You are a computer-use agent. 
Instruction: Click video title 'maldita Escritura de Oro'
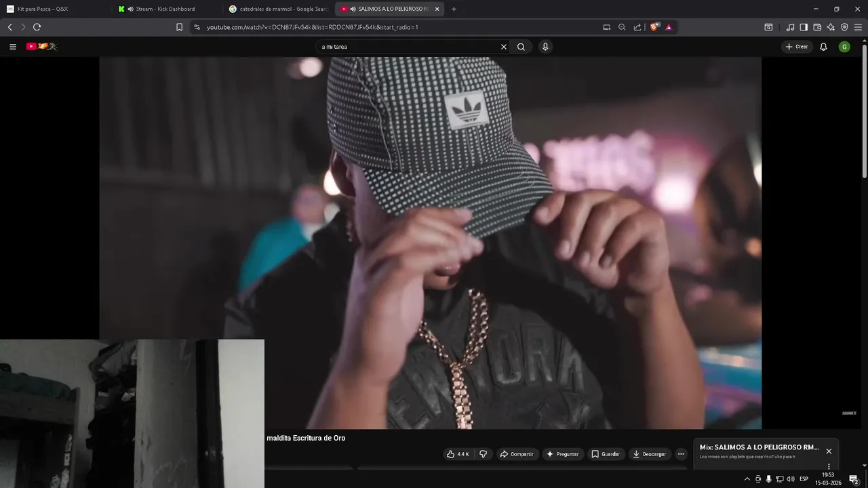point(306,438)
